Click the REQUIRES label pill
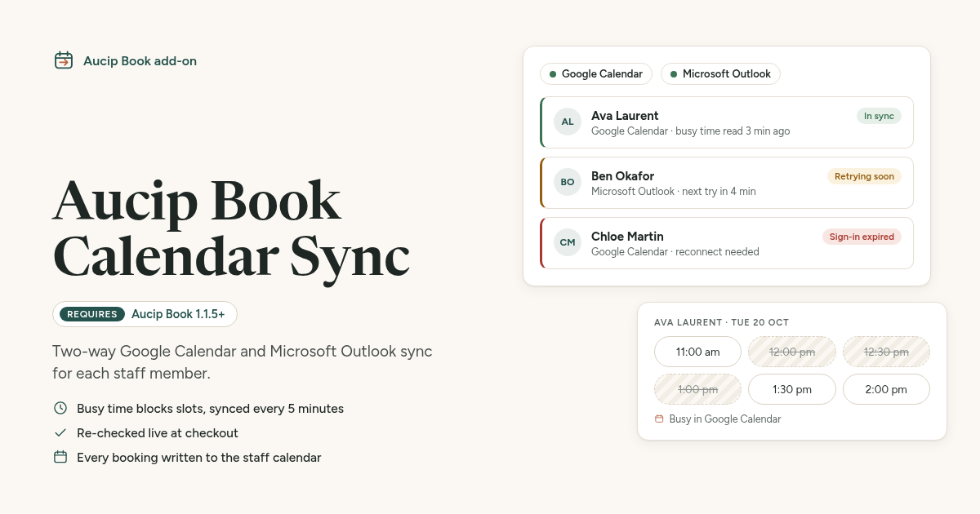This screenshot has height=514, width=980. tap(92, 314)
